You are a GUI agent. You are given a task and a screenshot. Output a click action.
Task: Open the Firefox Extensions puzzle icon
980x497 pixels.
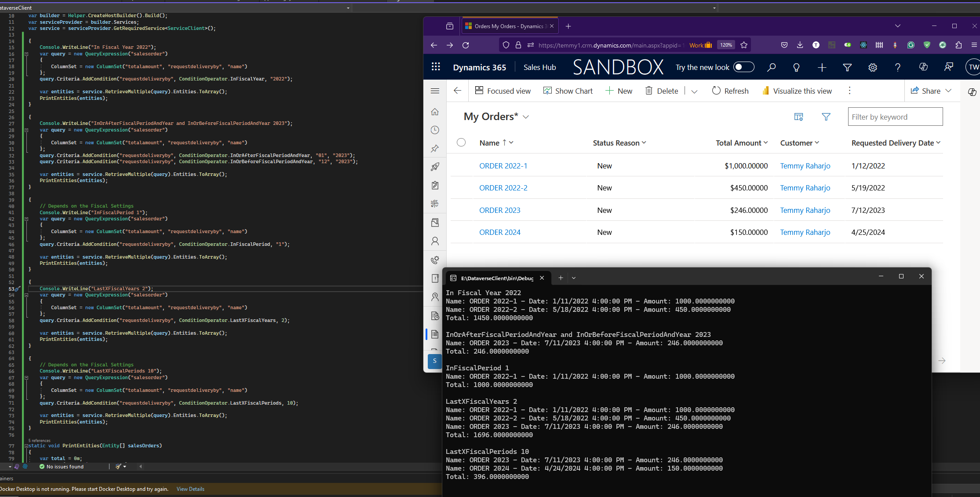coord(958,45)
